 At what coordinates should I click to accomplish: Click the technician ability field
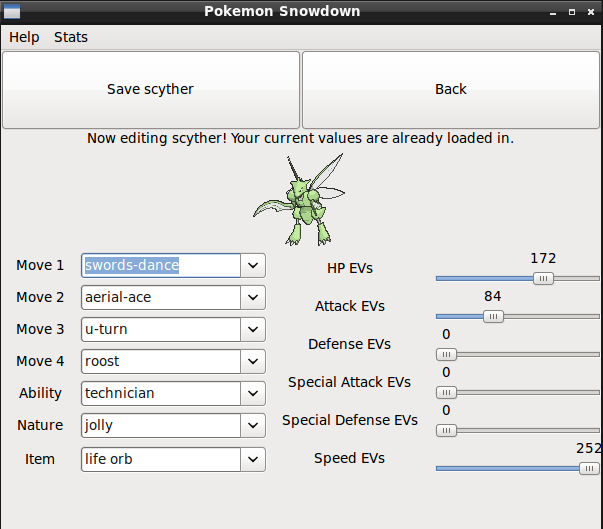pyautogui.click(x=161, y=393)
